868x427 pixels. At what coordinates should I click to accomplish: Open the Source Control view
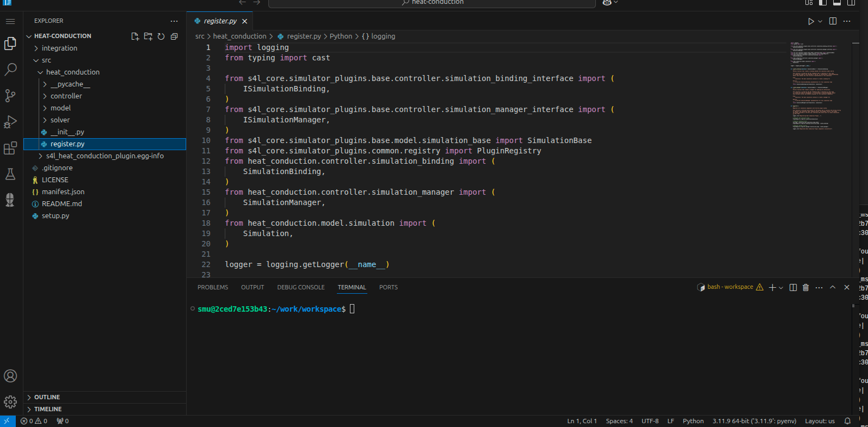pyautogui.click(x=10, y=96)
